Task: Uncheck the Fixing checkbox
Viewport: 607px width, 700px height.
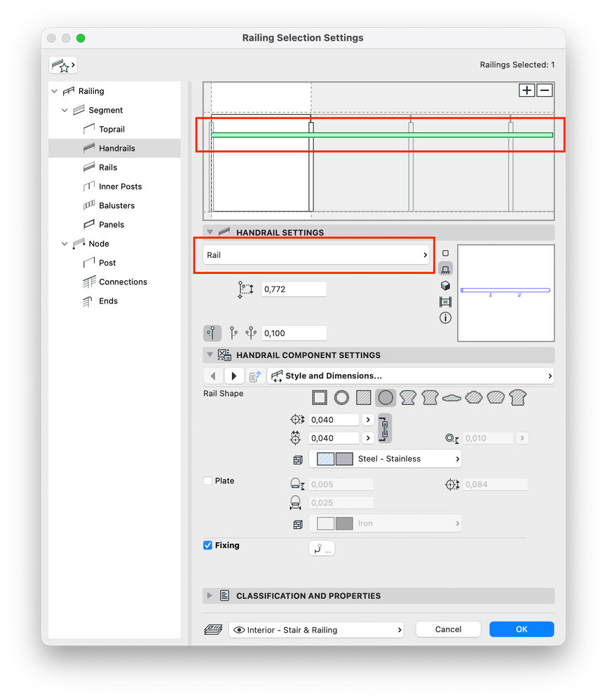Action: [207, 545]
